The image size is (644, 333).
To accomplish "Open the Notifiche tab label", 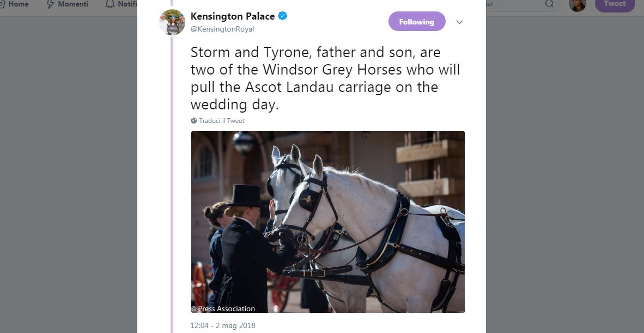I will pos(127,4).
